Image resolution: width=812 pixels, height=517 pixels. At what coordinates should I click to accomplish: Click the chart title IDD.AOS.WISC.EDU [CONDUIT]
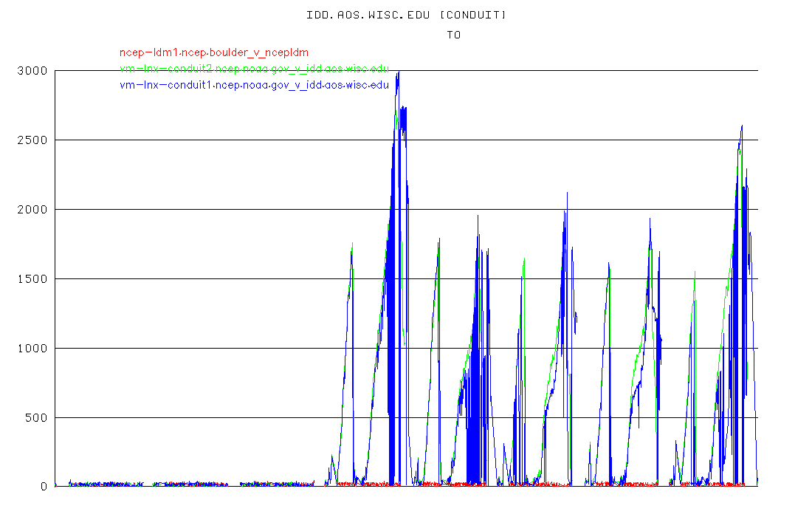pyautogui.click(x=406, y=15)
